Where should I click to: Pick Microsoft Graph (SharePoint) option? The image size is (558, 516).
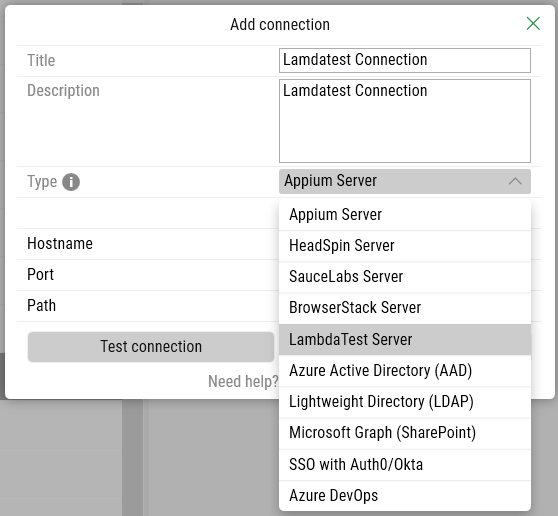click(x=405, y=433)
